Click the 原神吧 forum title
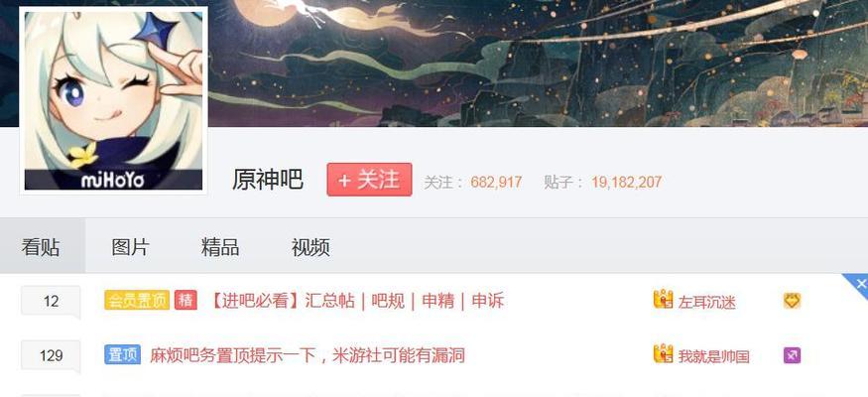Image resolution: width=868 pixels, height=397 pixels. (x=268, y=180)
